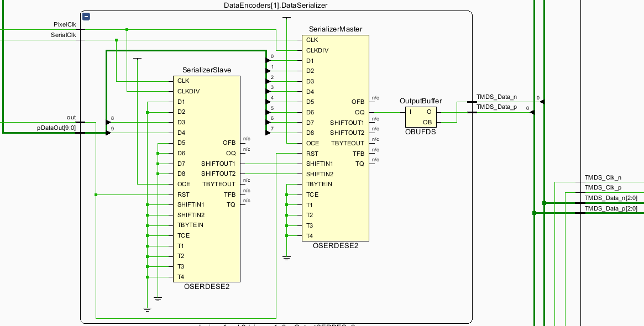Select the SerializerSlave cell title
This screenshot has height=326, width=644.
[x=207, y=70]
